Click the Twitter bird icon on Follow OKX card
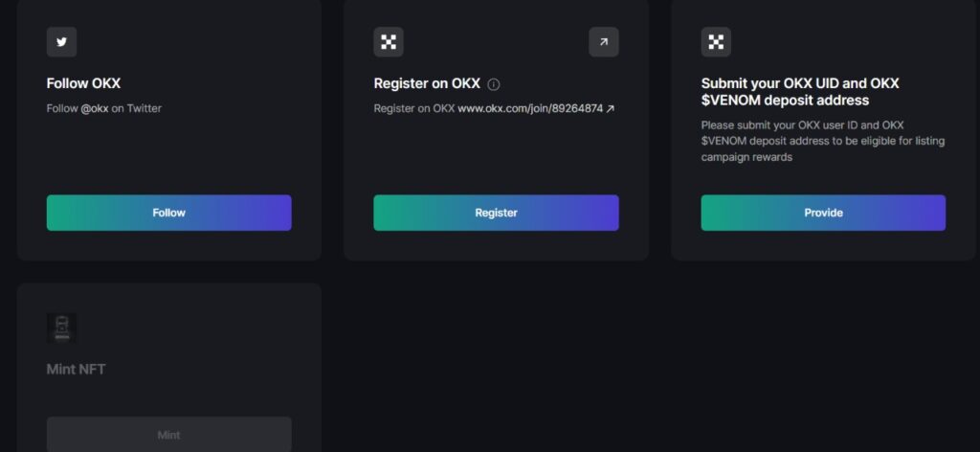Screen dimensions: 980x452 click(61, 42)
